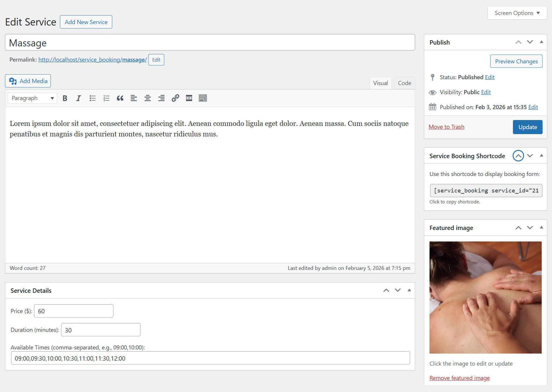The height and width of the screenshot is (392, 552).
Task: Open the Screen Options menu
Action: point(517,13)
